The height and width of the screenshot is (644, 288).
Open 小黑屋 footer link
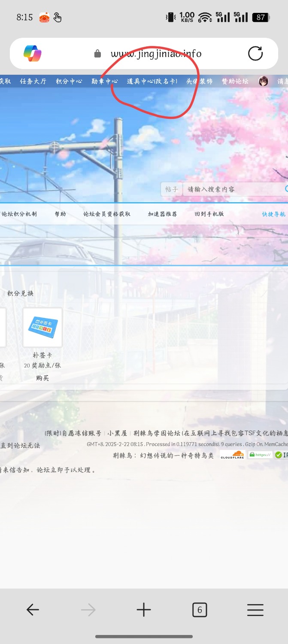(x=117, y=433)
